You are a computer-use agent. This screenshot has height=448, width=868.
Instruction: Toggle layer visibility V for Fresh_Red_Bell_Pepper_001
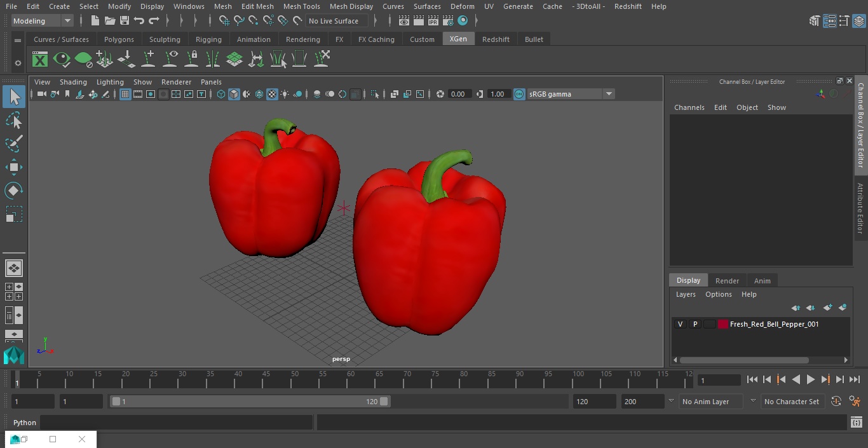point(680,324)
